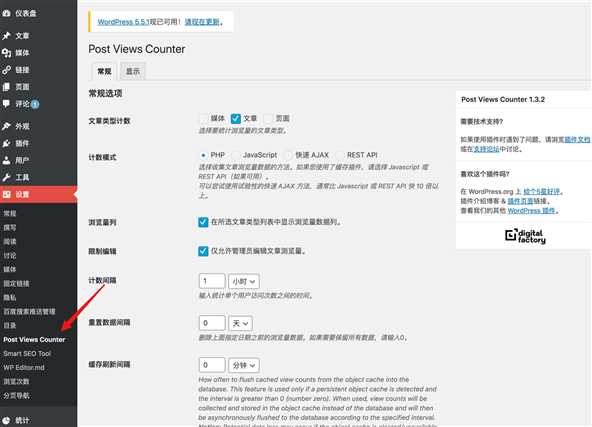
Task: Uncheck the 限制编辑 admin-only checkbox
Action: point(203,251)
